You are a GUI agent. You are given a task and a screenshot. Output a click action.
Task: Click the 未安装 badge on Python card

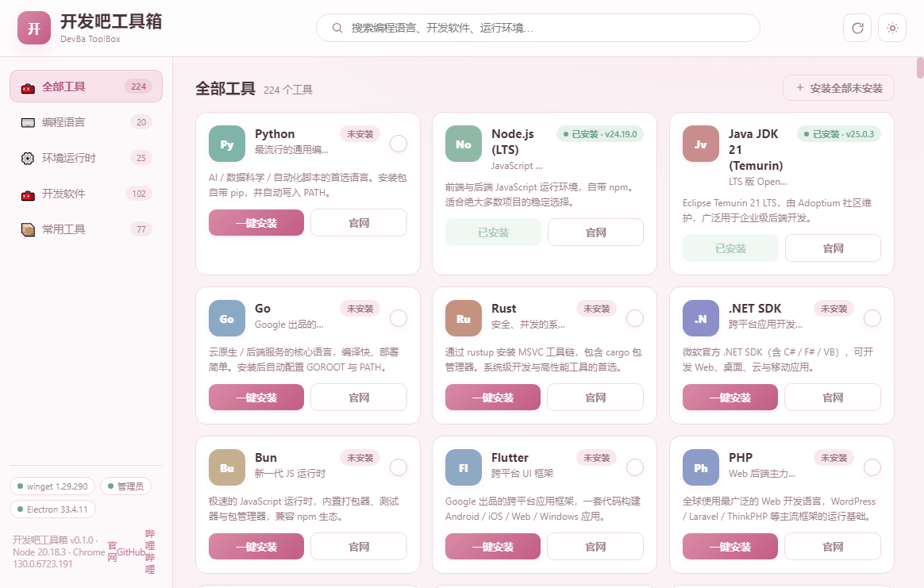pos(360,134)
